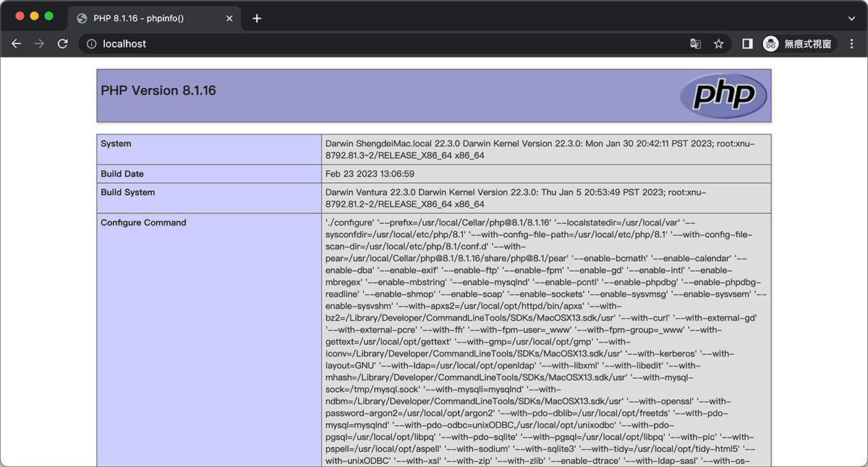Viewport: 868px width, 467px height.
Task: Click the browser back arrow
Action: click(x=17, y=44)
